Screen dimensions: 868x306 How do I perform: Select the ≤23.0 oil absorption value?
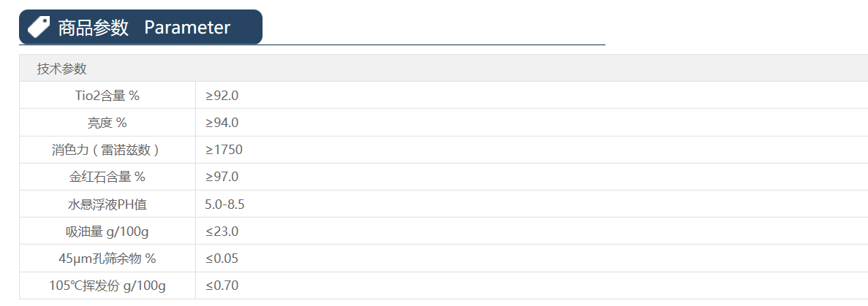point(222,232)
